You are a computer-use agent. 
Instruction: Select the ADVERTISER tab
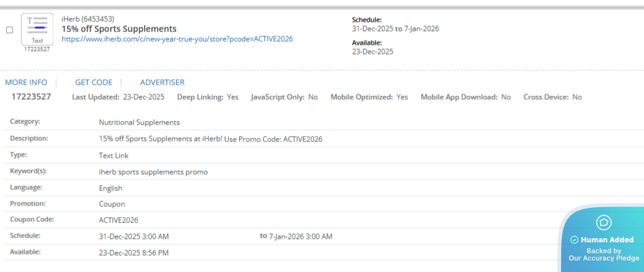(162, 82)
